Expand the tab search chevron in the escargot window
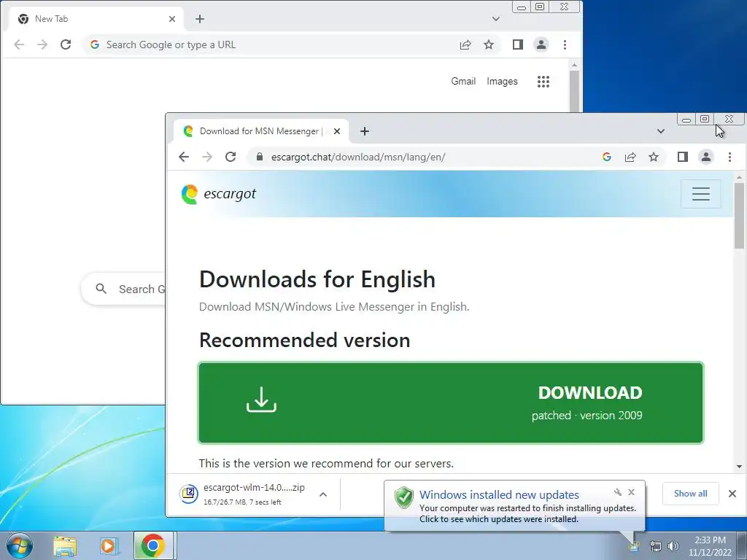 point(661,131)
